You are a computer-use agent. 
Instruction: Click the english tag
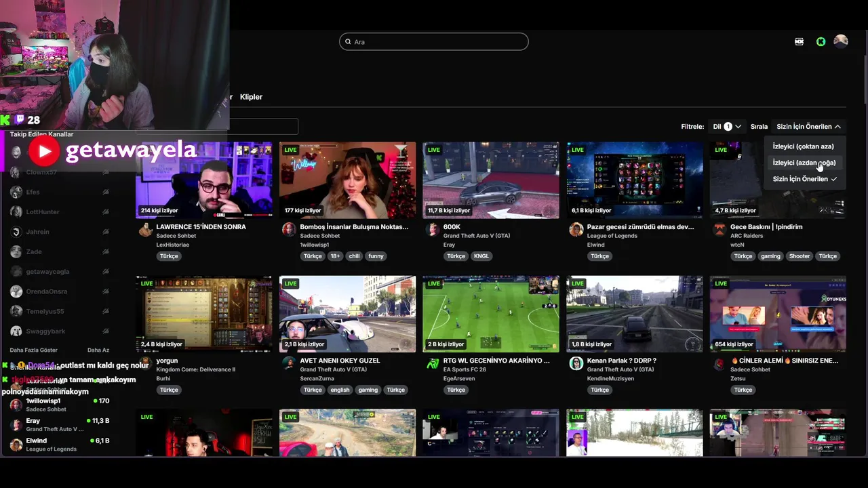[x=340, y=390]
